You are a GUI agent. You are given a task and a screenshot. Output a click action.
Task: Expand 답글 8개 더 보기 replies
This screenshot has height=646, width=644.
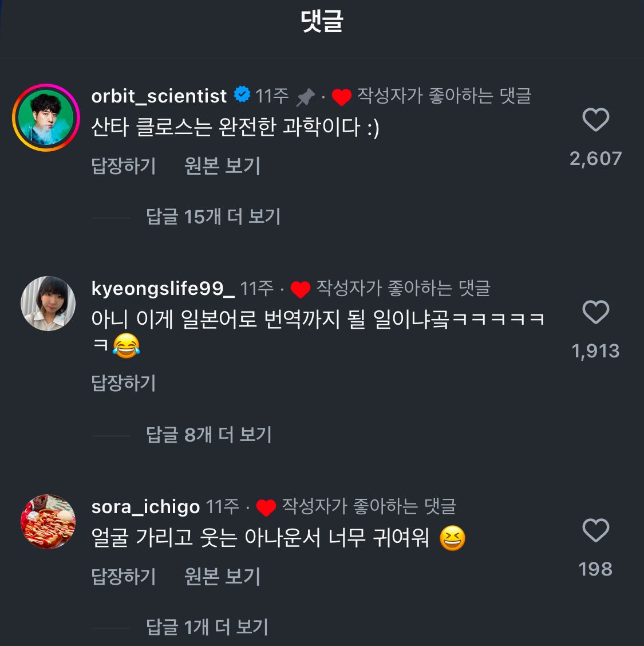pyautogui.click(x=209, y=435)
